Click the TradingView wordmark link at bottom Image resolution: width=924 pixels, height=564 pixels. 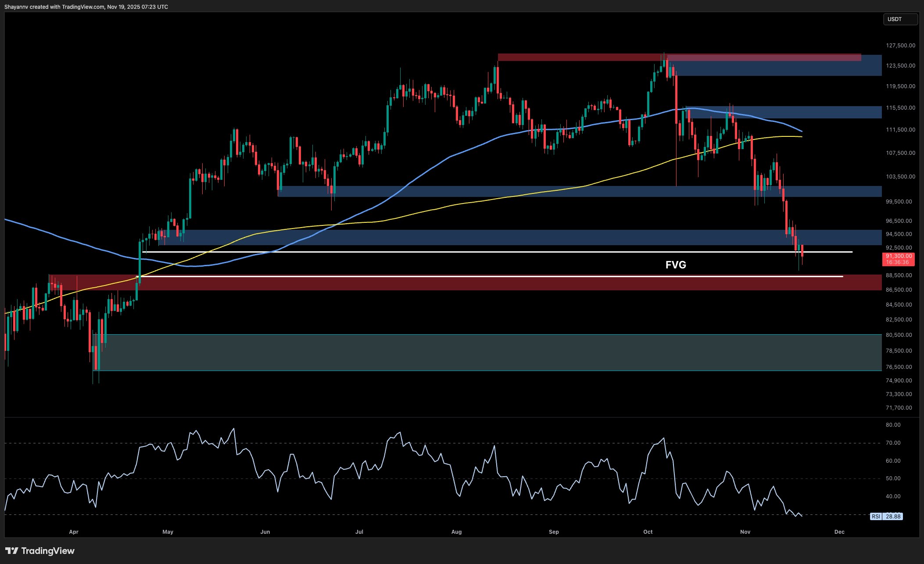tap(49, 550)
